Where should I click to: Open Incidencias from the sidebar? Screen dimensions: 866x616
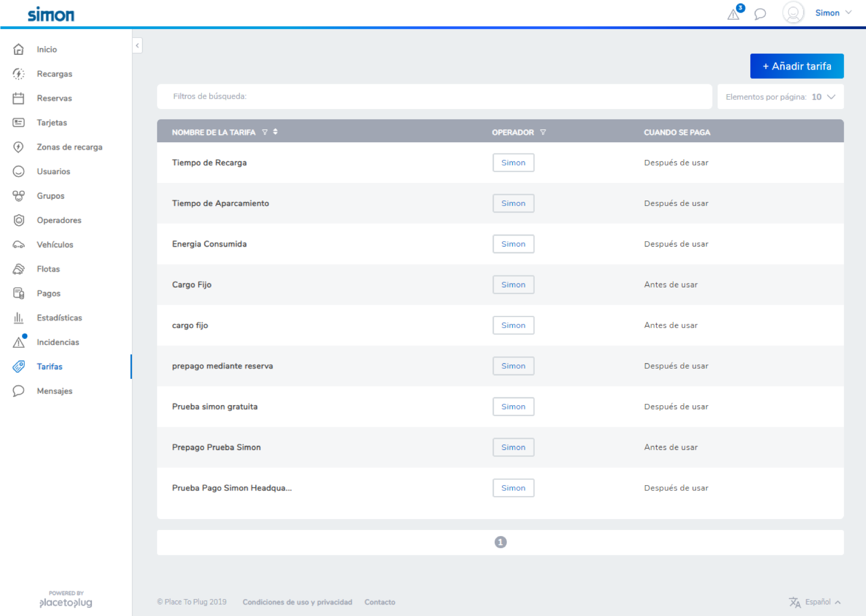[58, 342]
